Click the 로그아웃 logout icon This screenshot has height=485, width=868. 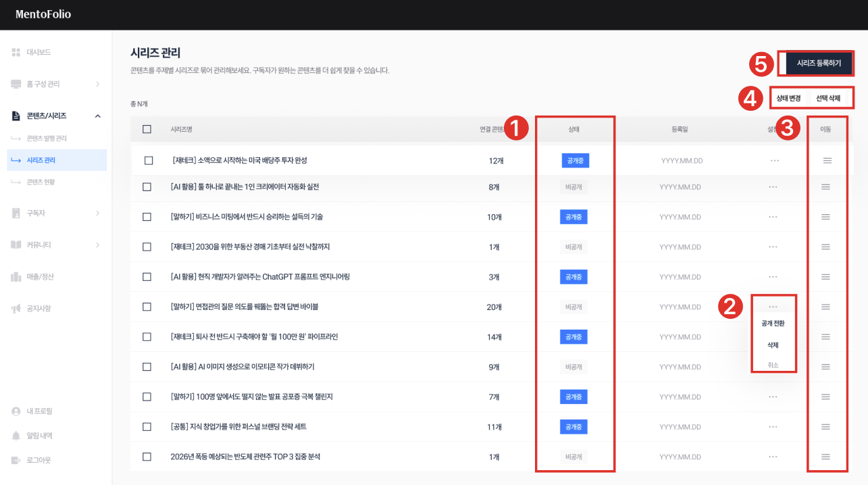(16, 460)
